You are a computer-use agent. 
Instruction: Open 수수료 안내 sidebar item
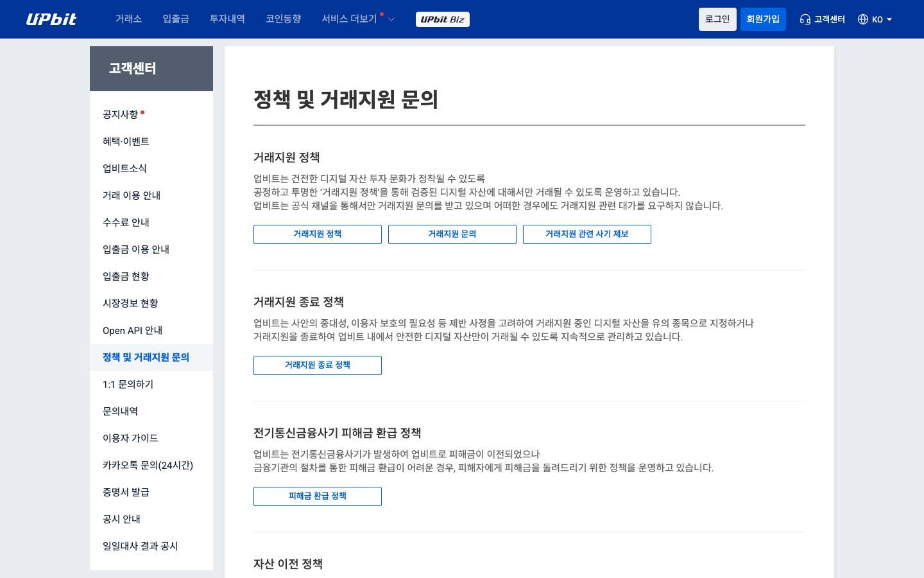pyautogui.click(x=151, y=222)
